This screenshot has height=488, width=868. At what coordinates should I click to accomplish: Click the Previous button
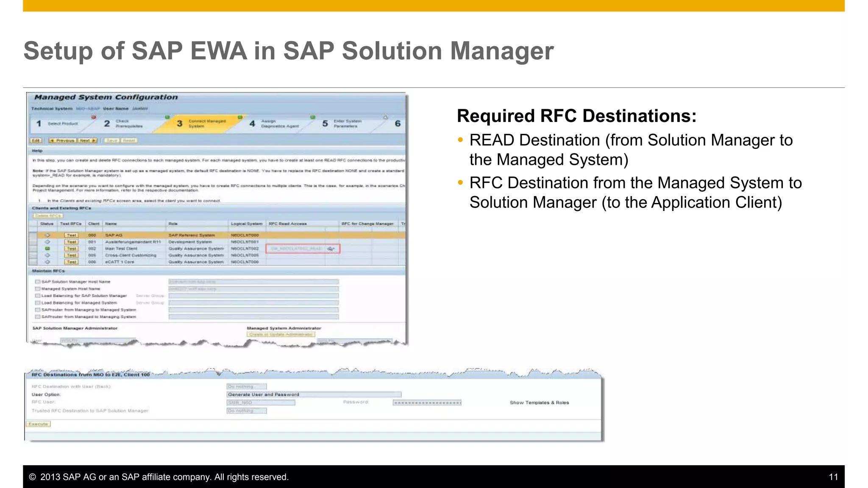point(62,141)
